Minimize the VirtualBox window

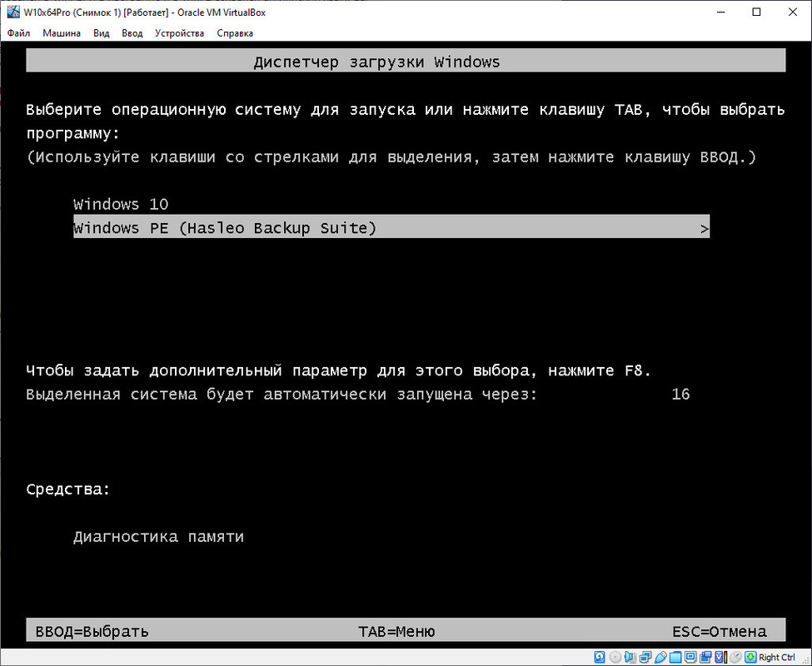721,12
